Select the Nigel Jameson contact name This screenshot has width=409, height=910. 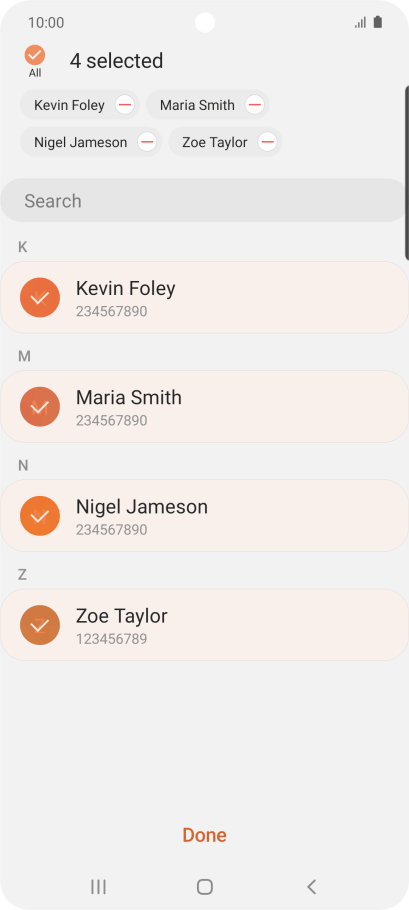click(x=142, y=507)
